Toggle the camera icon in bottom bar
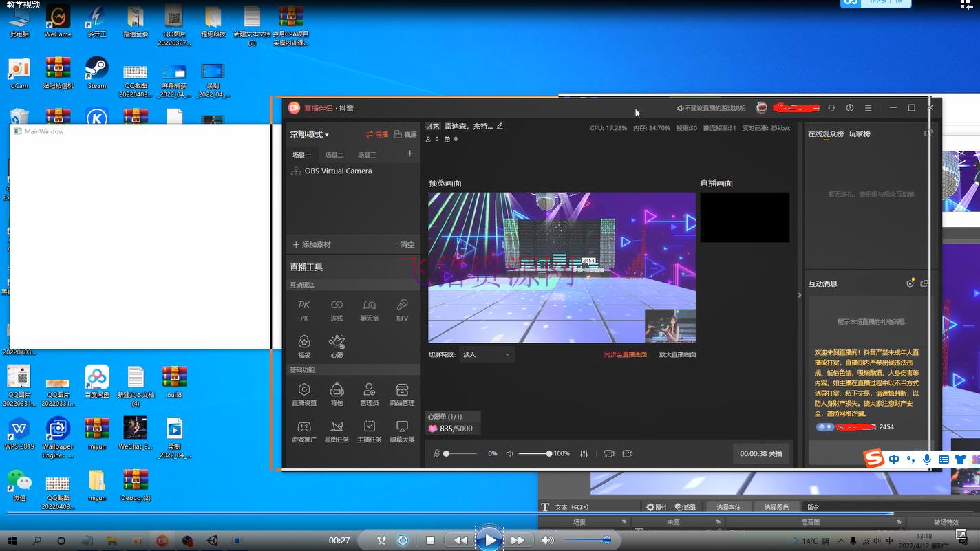The image size is (980, 551). click(627, 454)
